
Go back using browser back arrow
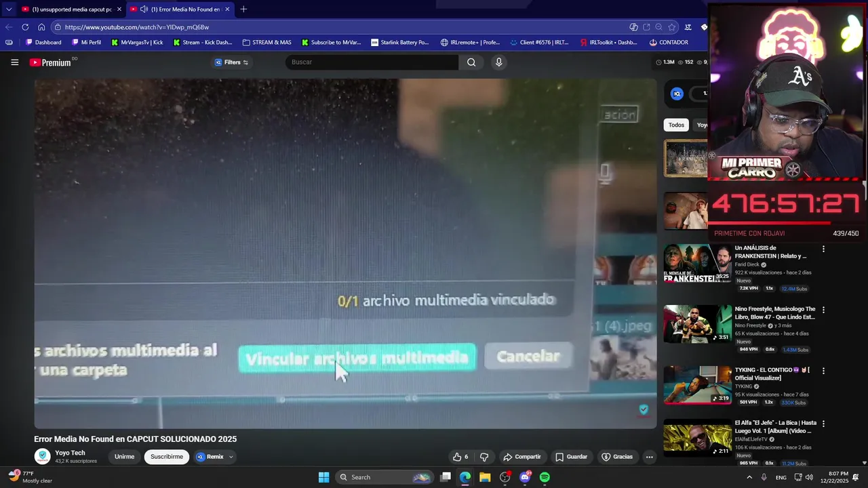pyautogui.click(x=9, y=27)
